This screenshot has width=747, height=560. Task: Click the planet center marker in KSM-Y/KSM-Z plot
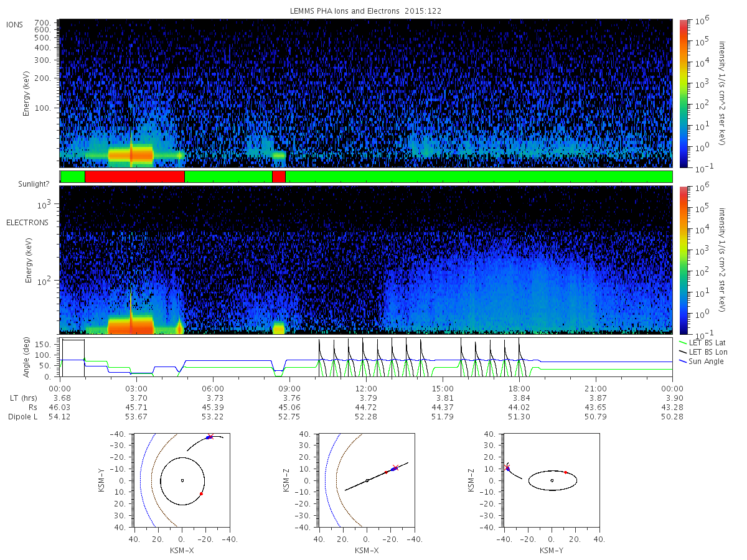[552, 480]
